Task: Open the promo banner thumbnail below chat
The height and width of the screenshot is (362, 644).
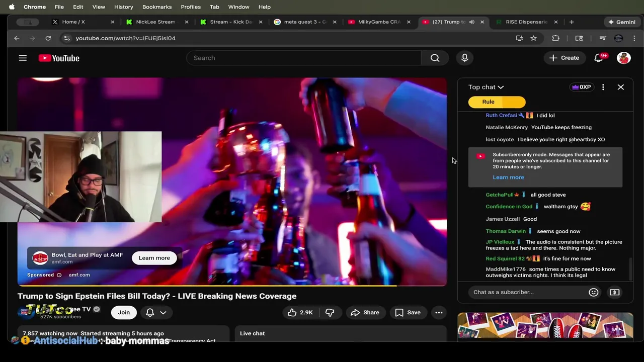Action: tap(545, 326)
